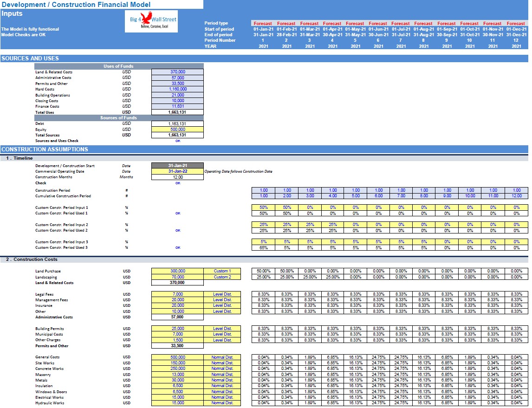This screenshot has width=532, height=408.
Task: Select Metals amount 30,000
Action: (177, 380)
